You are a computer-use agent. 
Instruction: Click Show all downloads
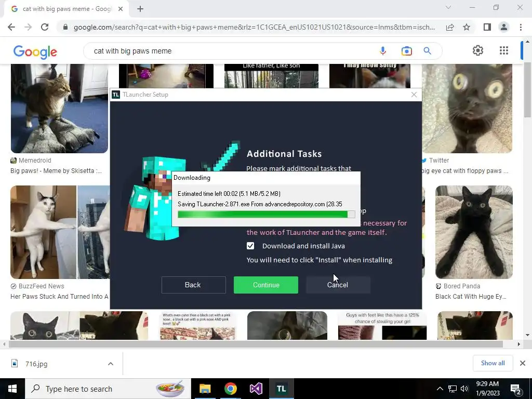click(x=493, y=363)
